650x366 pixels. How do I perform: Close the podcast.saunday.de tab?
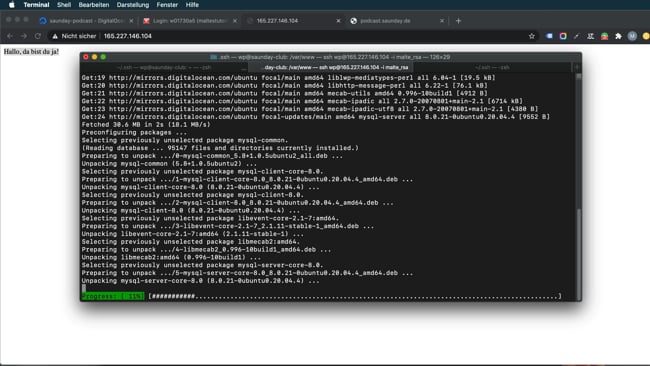tap(442, 21)
